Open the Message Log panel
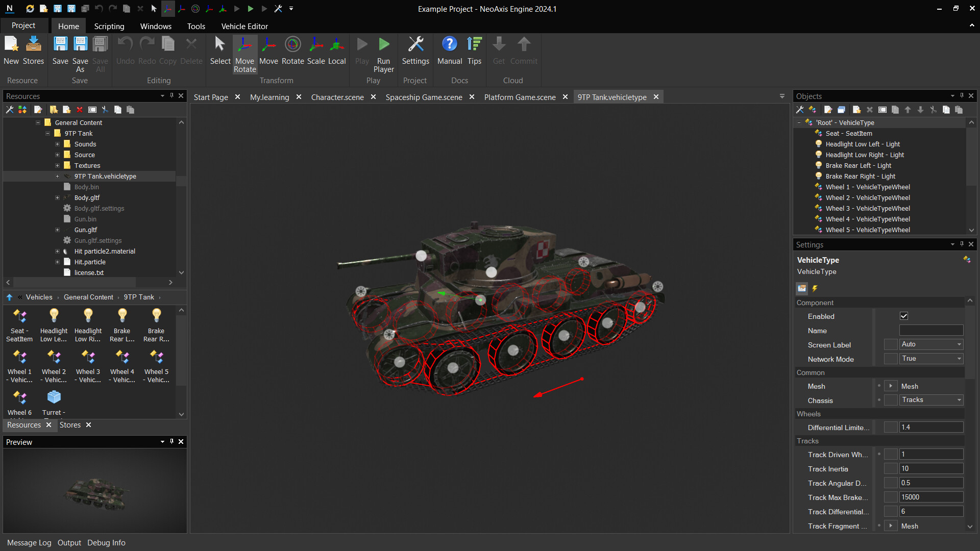 point(29,543)
